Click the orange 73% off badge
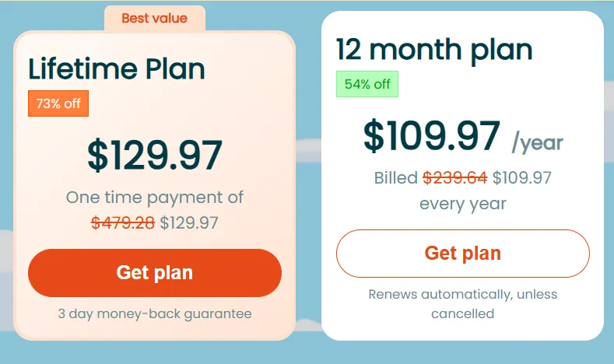The image size is (614, 364). [58, 103]
